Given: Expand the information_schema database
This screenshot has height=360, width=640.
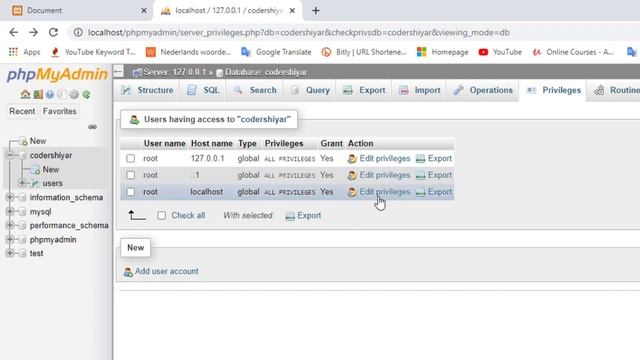Looking at the screenshot, I should [10, 197].
